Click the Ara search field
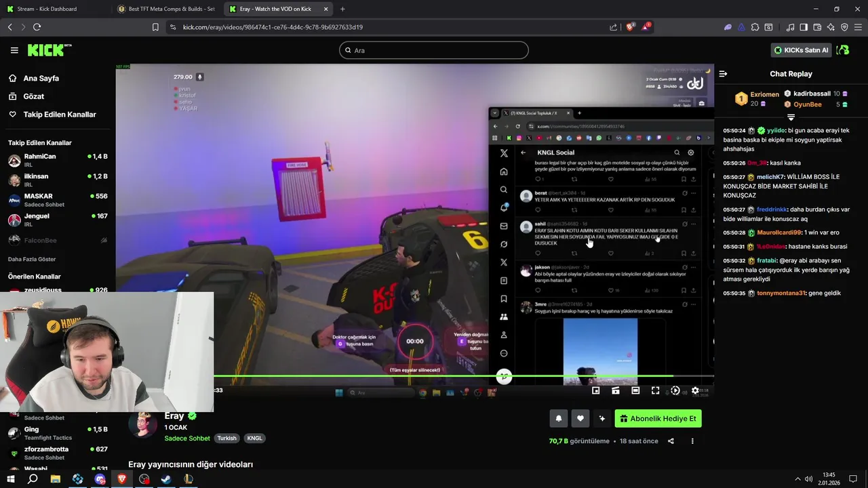This screenshot has width=868, height=488. click(x=434, y=50)
